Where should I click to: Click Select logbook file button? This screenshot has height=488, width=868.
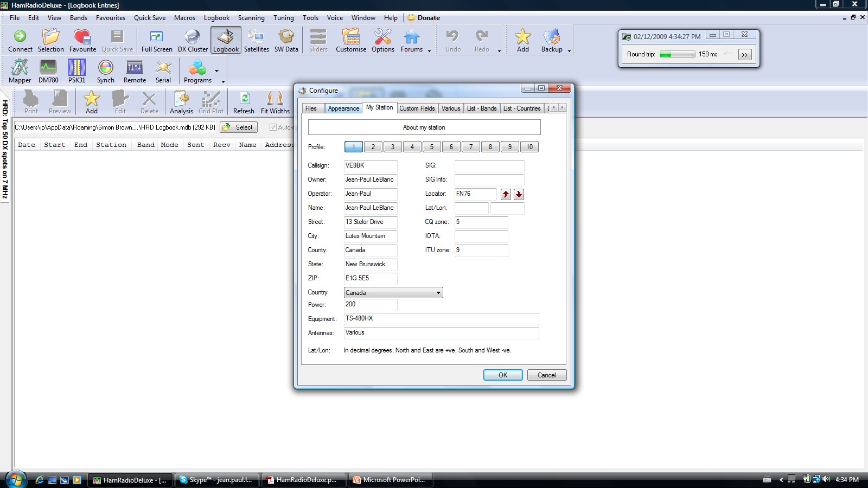(239, 127)
